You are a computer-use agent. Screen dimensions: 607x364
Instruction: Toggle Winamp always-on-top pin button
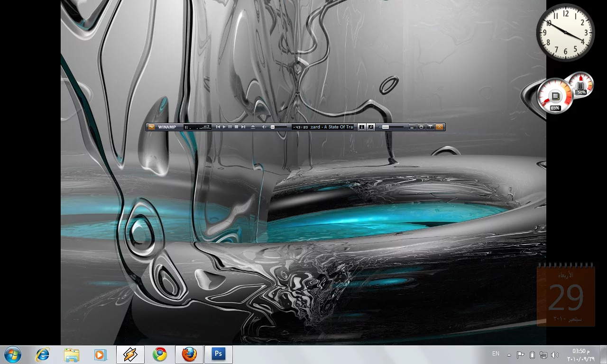[x=430, y=127]
